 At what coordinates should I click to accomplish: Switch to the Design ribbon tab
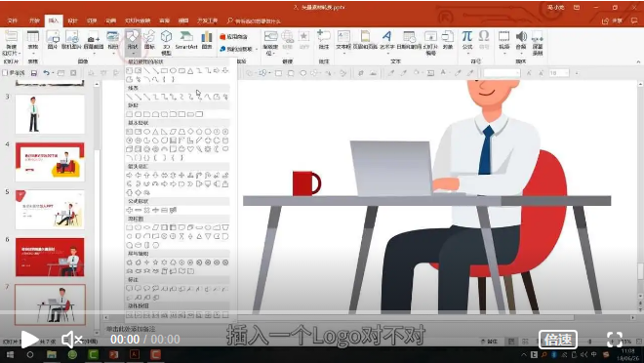pyautogui.click(x=72, y=20)
